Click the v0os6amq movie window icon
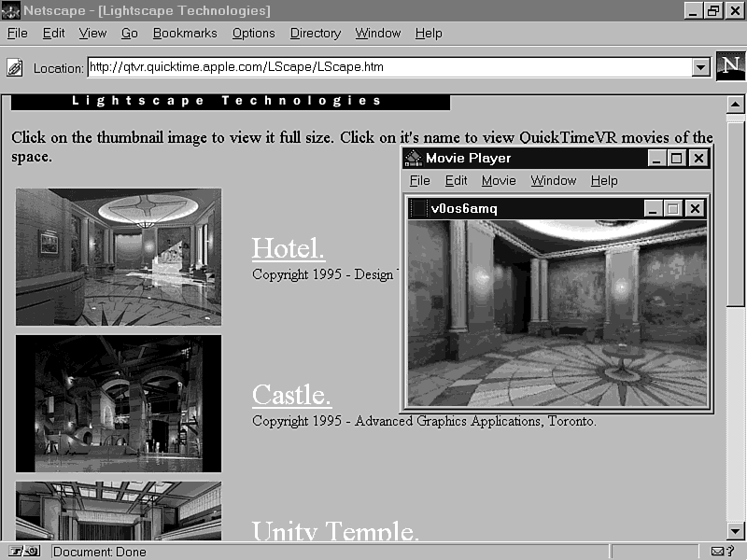The image size is (747, 560). click(x=419, y=209)
